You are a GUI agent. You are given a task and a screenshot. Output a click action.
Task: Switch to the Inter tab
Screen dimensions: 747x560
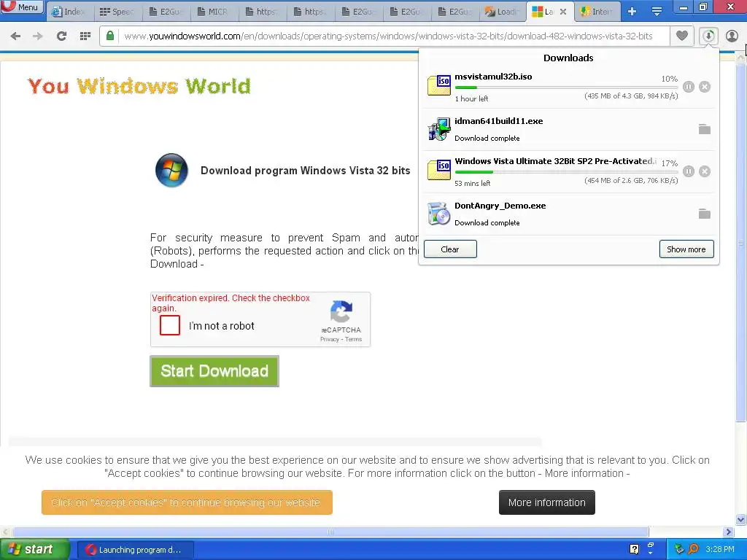597,12
